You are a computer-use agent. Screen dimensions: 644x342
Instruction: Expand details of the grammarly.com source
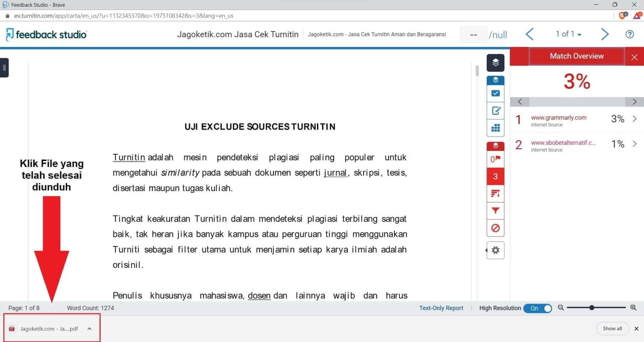point(634,119)
